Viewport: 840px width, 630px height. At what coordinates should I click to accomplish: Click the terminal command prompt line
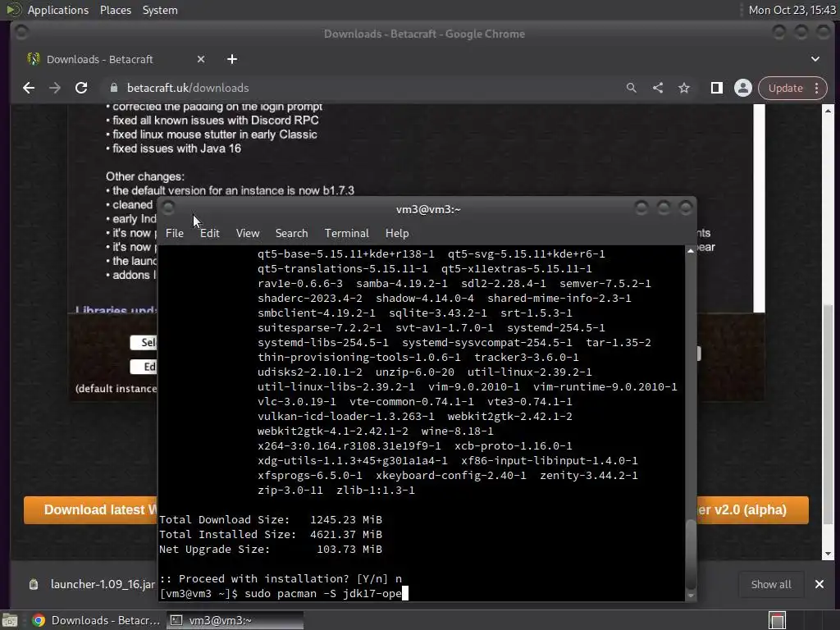pyautogui.click(x=284, y=594)
